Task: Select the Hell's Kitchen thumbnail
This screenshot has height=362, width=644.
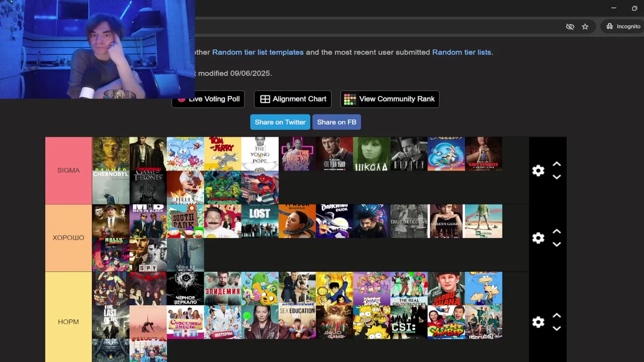Action: point(186,188)
